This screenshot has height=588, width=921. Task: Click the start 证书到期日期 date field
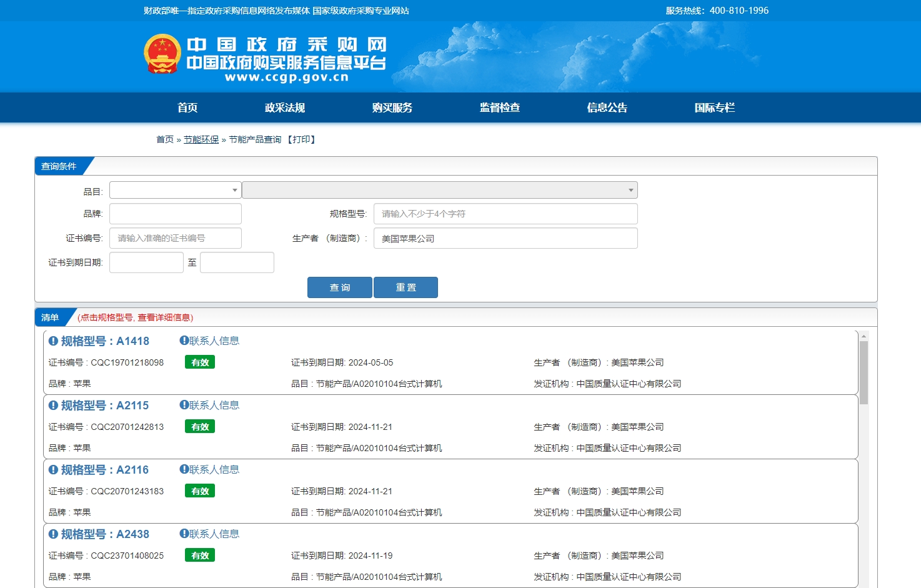(x=146, y=262)
